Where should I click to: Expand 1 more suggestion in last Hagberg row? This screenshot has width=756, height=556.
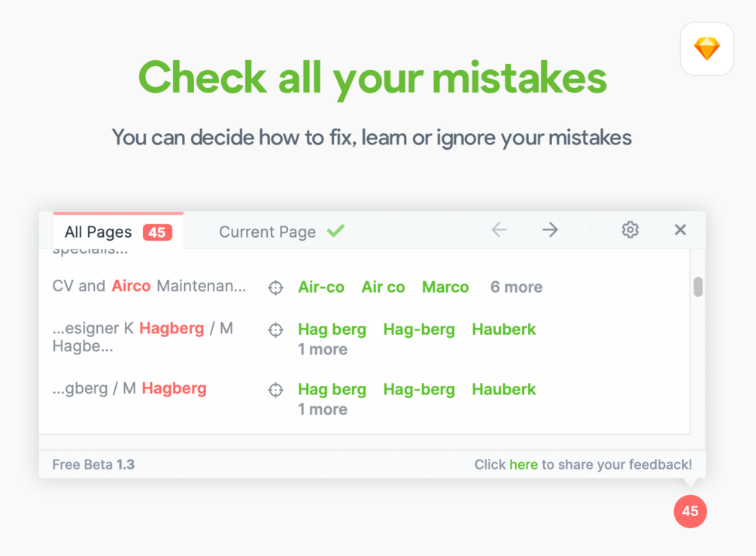point(323,409)
